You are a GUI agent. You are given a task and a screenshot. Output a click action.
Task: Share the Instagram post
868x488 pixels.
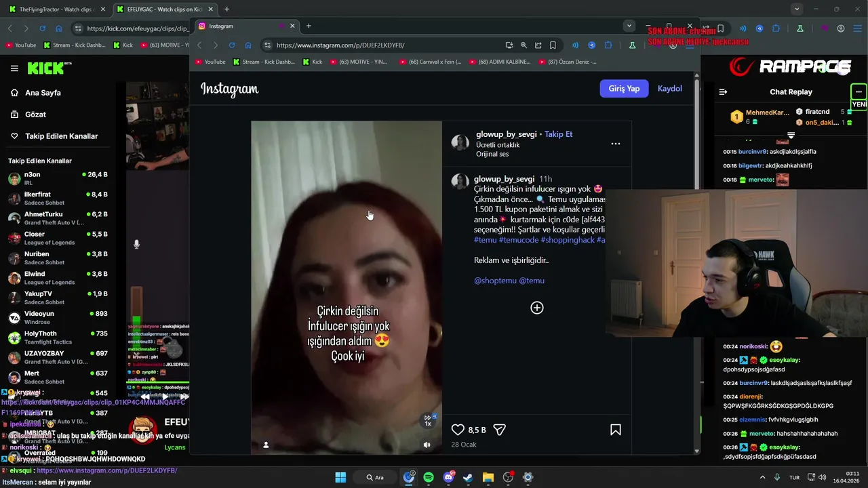coord(500,430)
